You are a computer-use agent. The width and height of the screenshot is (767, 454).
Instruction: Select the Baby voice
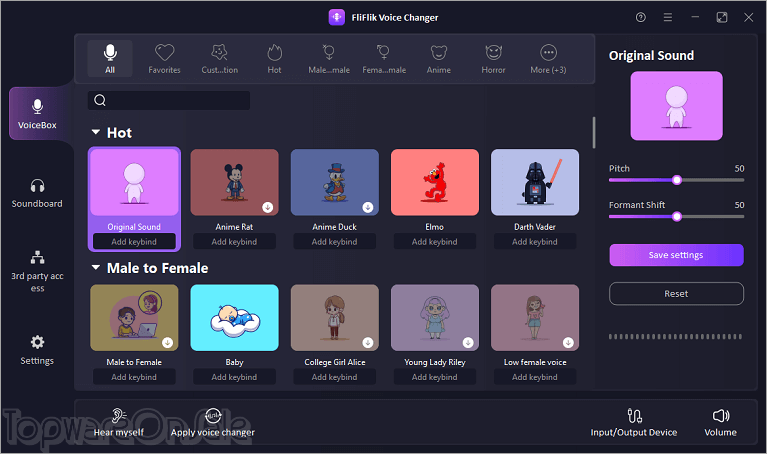click(234, 318)
